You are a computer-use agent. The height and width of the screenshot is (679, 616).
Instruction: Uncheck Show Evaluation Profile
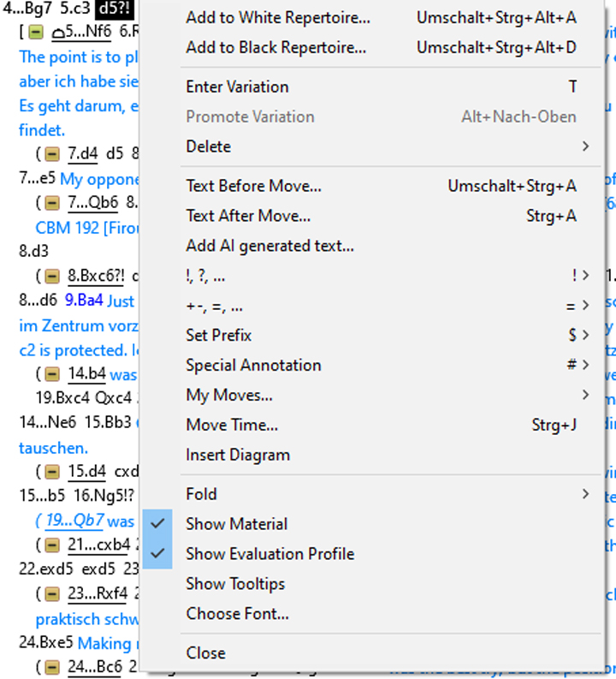coord(269,554)
